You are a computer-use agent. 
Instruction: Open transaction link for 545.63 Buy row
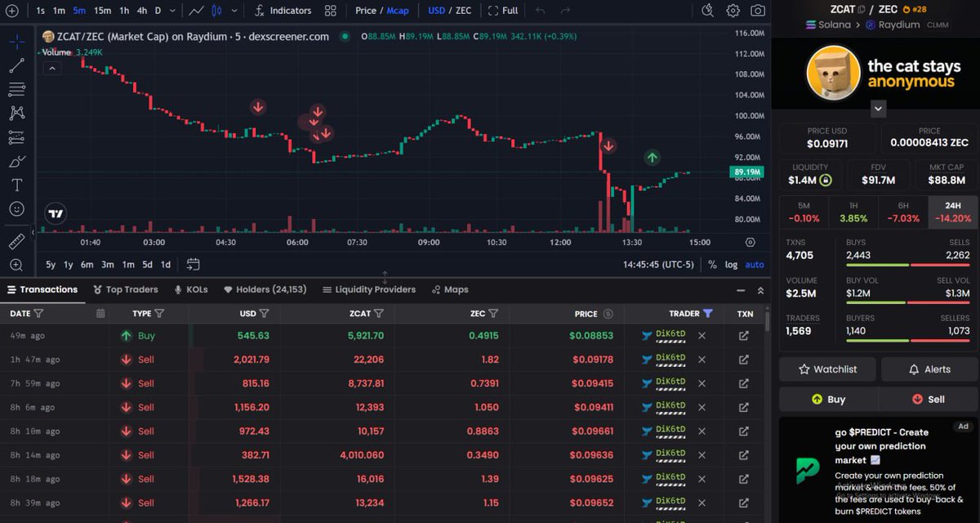[744, 336]
